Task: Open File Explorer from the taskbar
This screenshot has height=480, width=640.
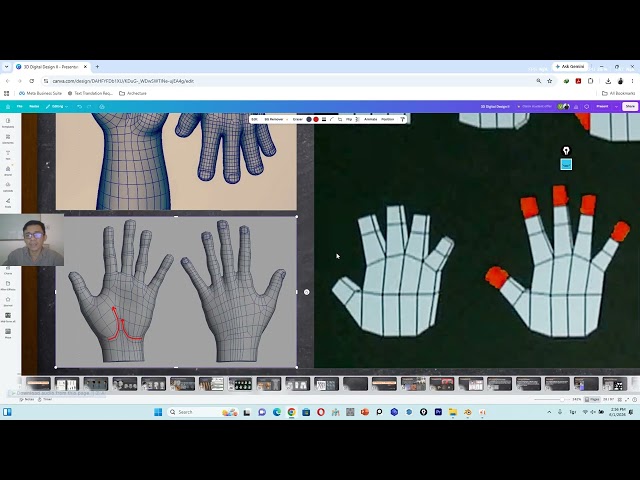Action: coord(453,412)
